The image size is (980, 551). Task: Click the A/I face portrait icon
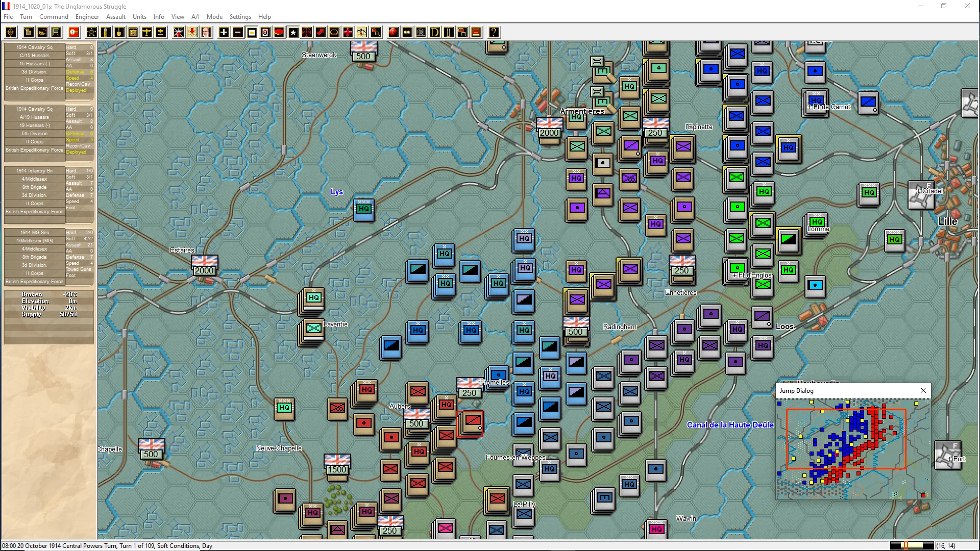(206, 33)
